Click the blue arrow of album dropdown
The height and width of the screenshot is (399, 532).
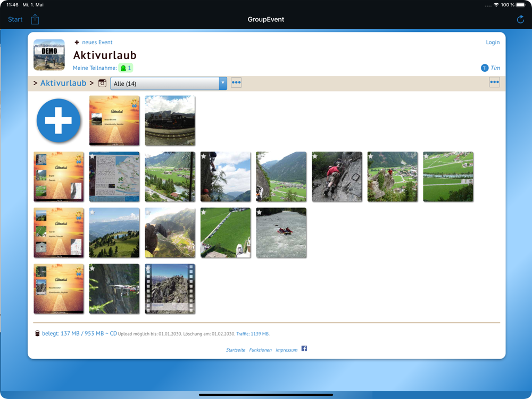[x=223, y=84]
